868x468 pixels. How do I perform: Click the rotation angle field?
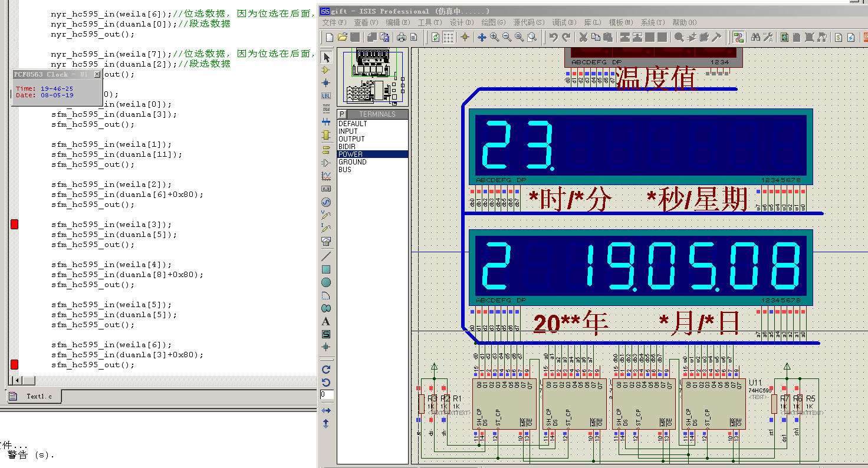(327, 395)
